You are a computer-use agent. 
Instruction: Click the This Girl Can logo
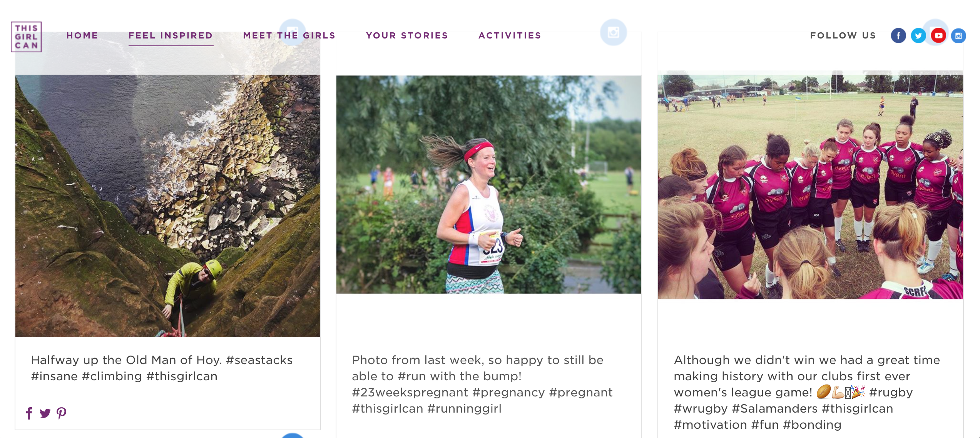(26, 37)
